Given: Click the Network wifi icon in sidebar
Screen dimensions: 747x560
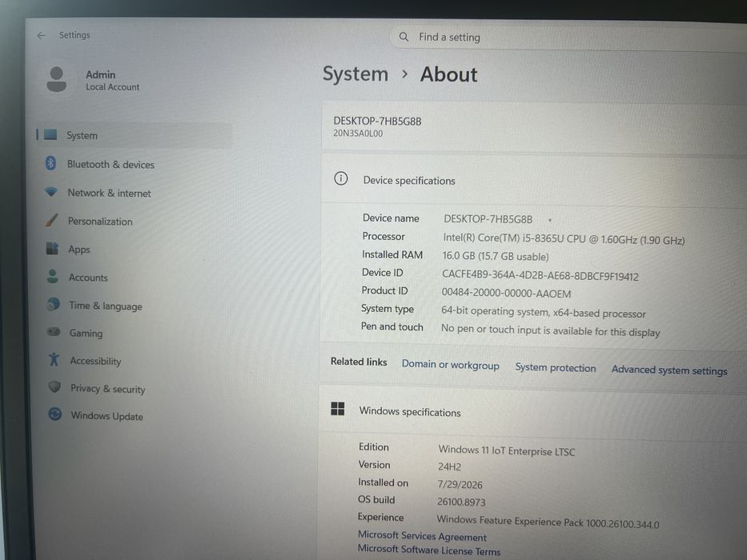Looking at the screenshot, I should [x=51, y=192].
